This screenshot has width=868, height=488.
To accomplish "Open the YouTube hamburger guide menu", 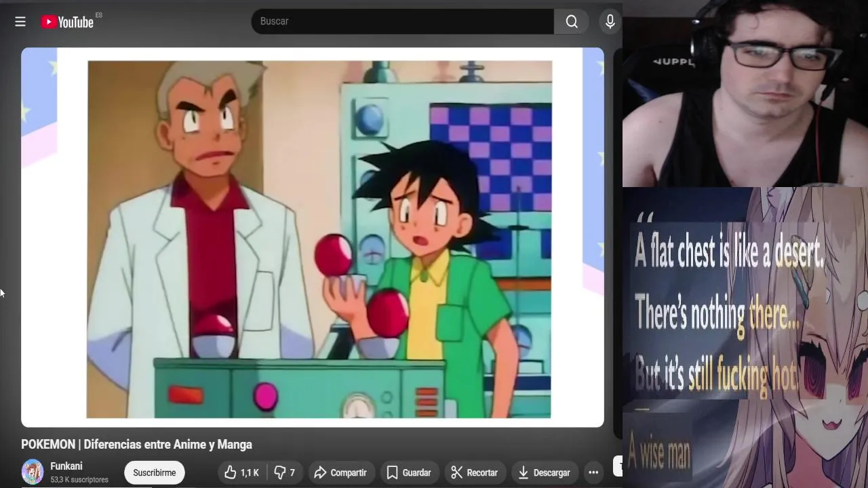I will tap(20, 22).
